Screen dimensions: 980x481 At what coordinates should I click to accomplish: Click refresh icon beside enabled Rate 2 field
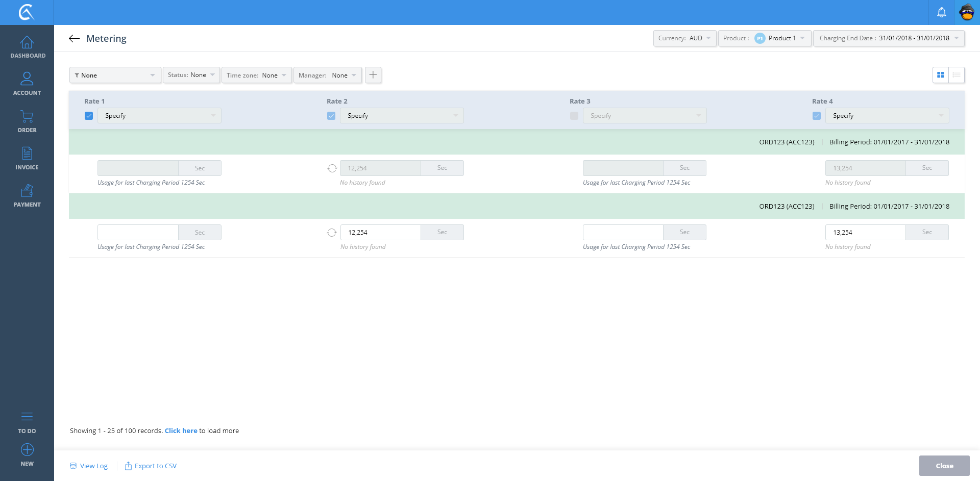pyautogui.click(x=332, y=233)
